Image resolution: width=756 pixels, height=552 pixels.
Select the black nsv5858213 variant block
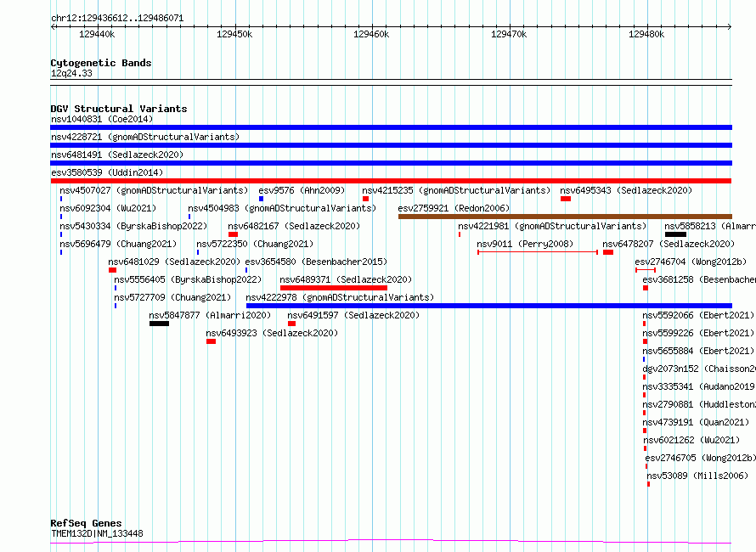(x=675, y=234)
